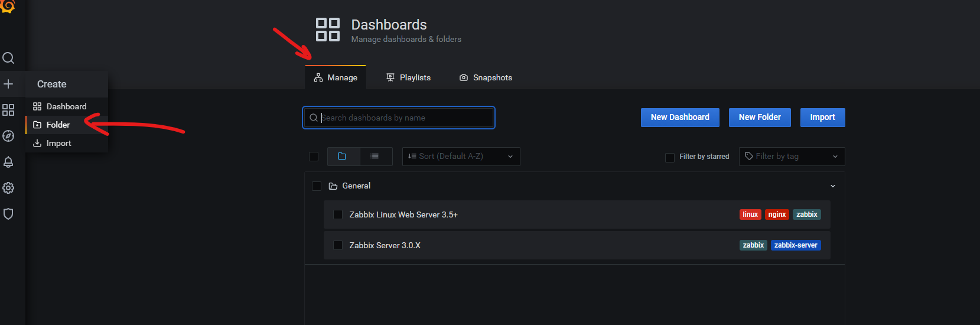Open the Filter by tag dropdown
This screenshot has height=325, width=980.
coord(792,157)
